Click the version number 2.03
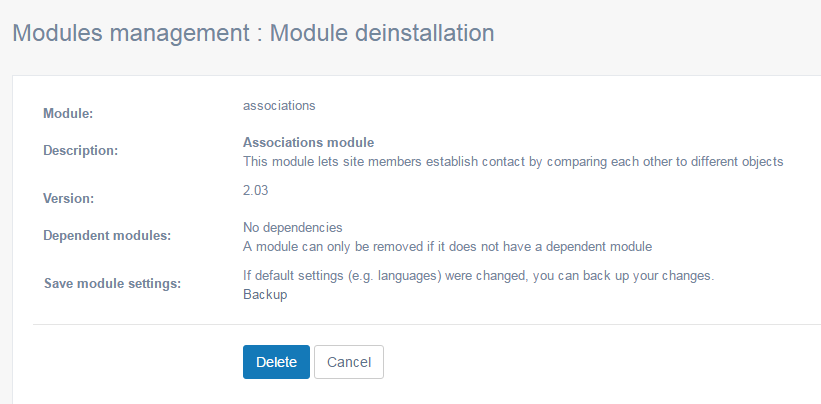821x404 pixels. pos(256,190)
